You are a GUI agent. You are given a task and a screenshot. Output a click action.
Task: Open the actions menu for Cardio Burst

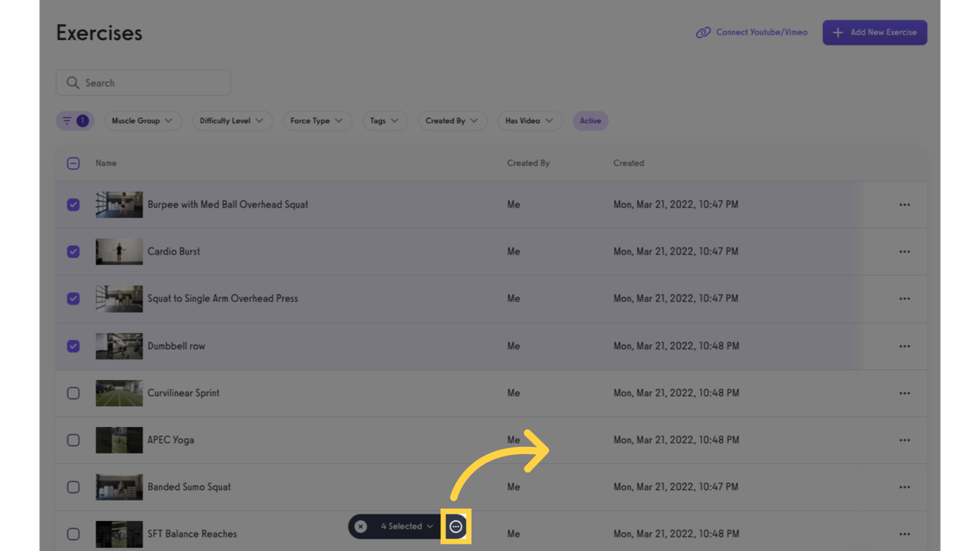coord(905,251)
